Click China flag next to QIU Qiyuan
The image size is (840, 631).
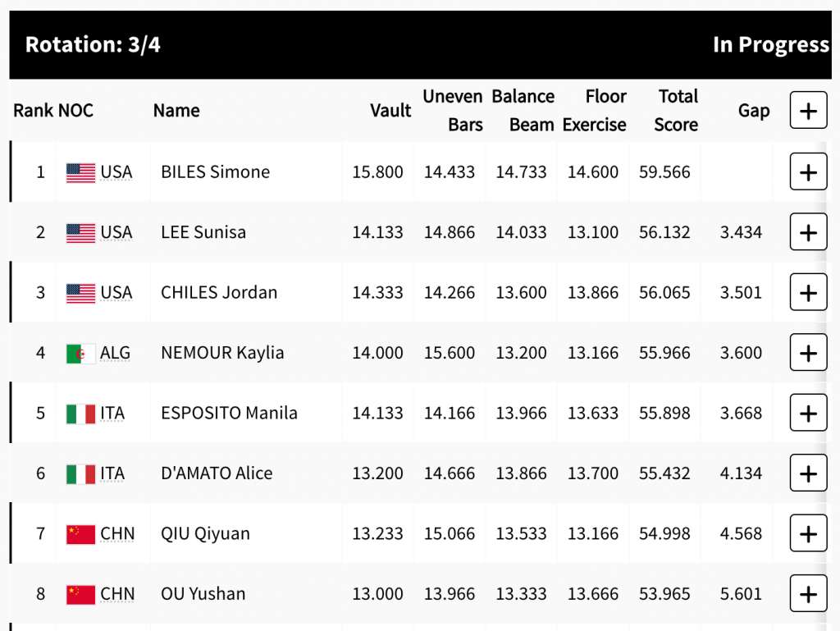coord(80,534)
